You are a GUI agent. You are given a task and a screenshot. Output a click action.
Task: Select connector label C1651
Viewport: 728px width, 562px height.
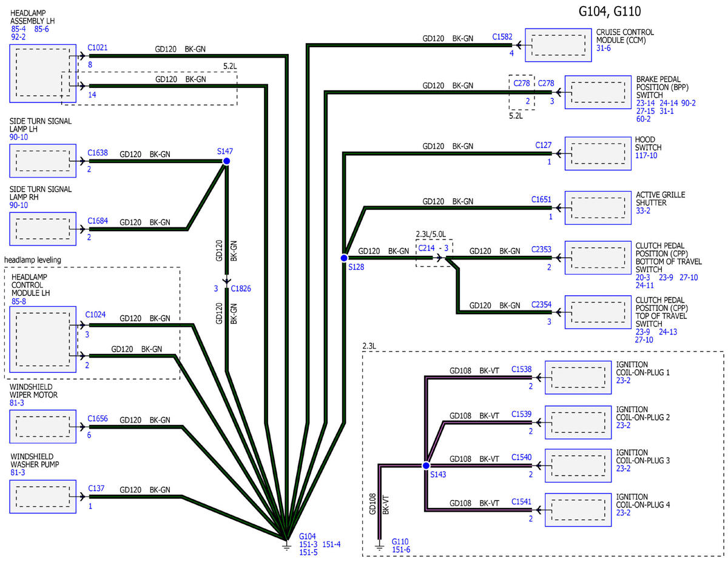[x=542, y=199]
